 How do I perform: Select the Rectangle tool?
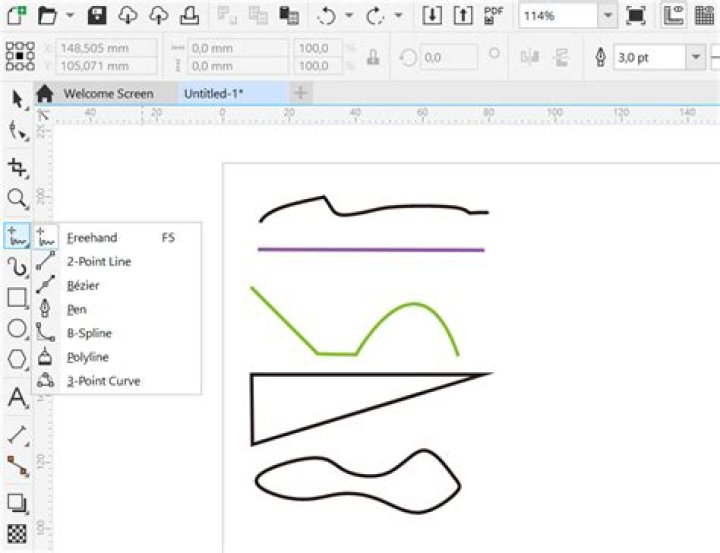coord(17,298)
